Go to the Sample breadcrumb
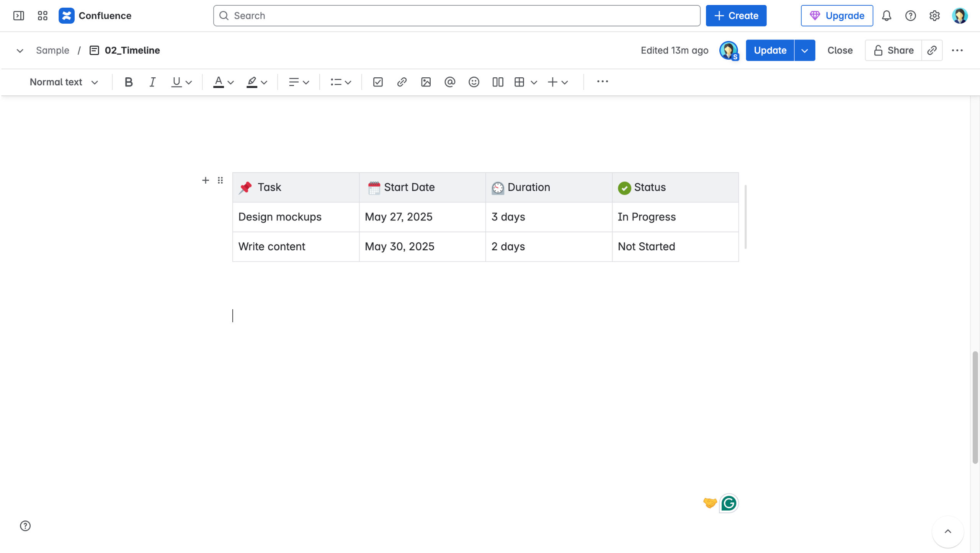 pos(52,50)
